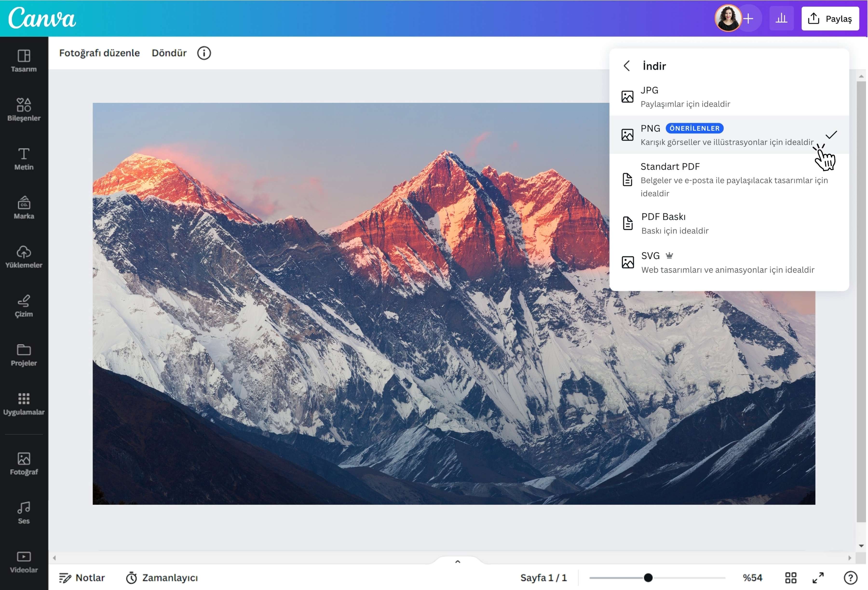Viewport: 868px width, 590px height.
Task: Click Fotoğrafı düzenle button
Action: [x=99, y=53]
